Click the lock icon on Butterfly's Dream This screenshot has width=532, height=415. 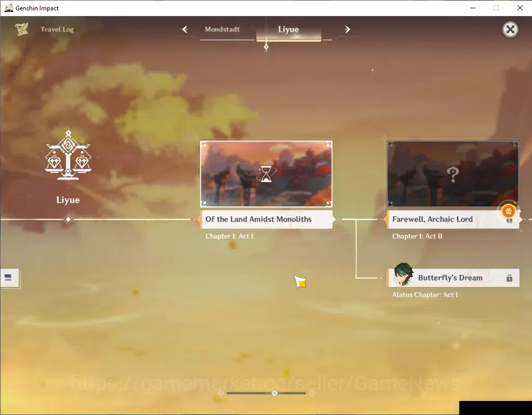pos(509,278)
